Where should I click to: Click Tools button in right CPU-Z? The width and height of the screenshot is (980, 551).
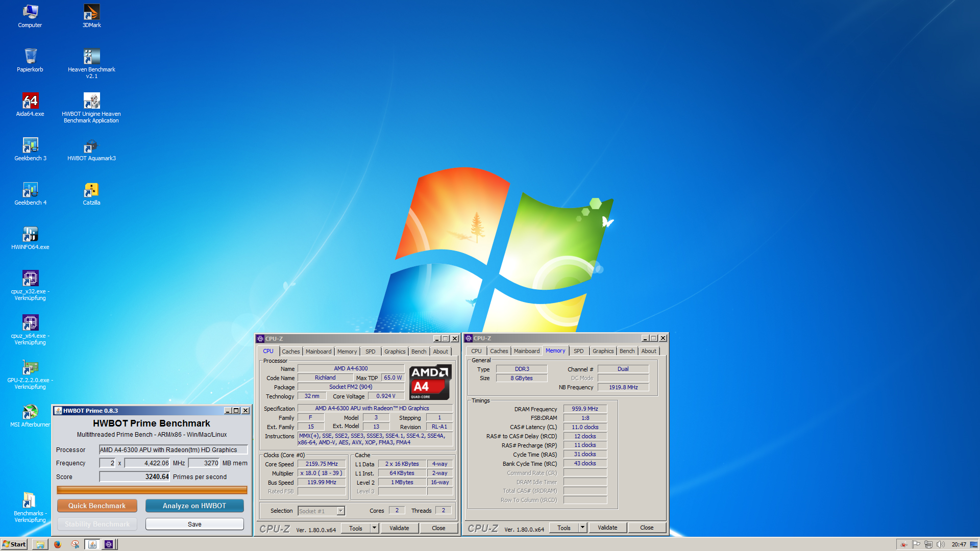pyautogui.click(x=564, y=528)
